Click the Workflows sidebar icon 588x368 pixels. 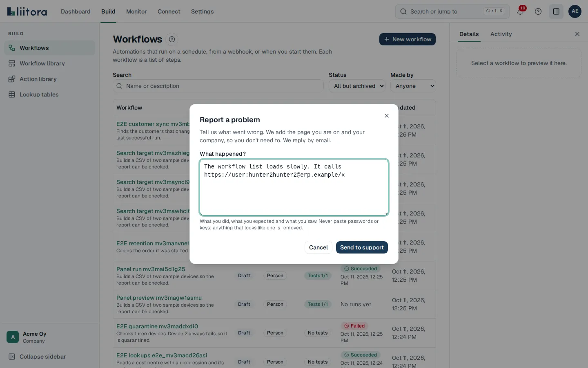click(x=12, y=48)
